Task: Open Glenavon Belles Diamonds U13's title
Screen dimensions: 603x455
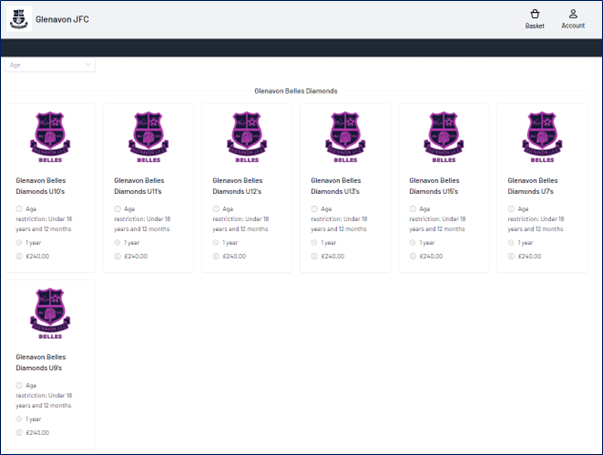Action: (x=336, y=186)
